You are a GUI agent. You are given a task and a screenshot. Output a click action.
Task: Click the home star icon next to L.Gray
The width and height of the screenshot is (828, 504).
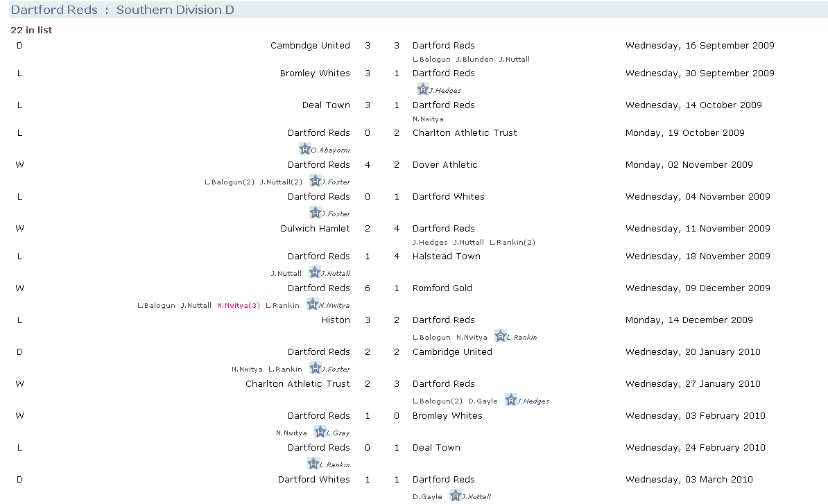click(x=320, y=432)
